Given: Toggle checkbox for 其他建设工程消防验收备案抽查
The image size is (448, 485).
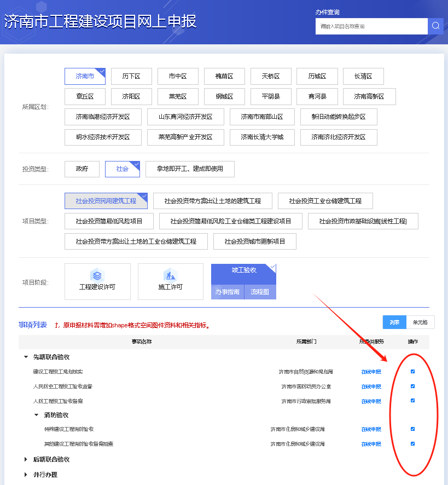Looking at the screenshot, I should pos(412,443).
